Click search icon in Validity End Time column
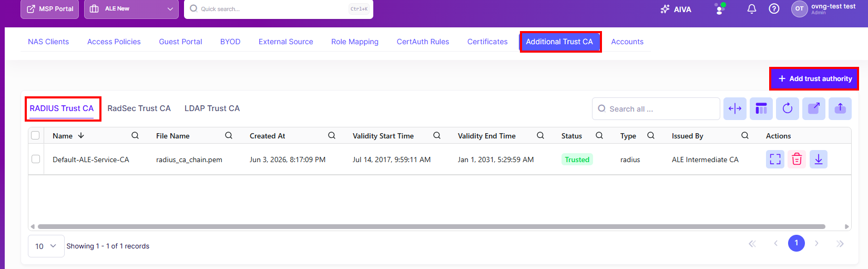 pos(540,136)
